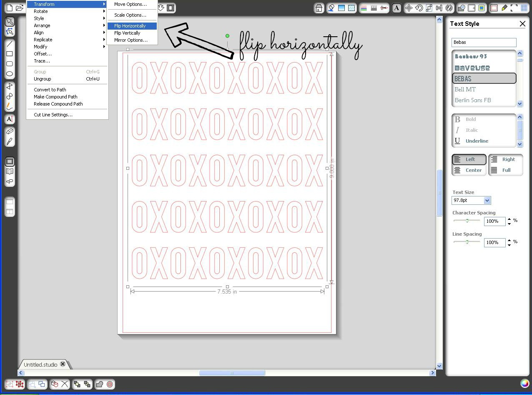Choose the Rounded Rectangle tool
The height and width of the screenshot is (395, 532).
click(x=10, y=64)
